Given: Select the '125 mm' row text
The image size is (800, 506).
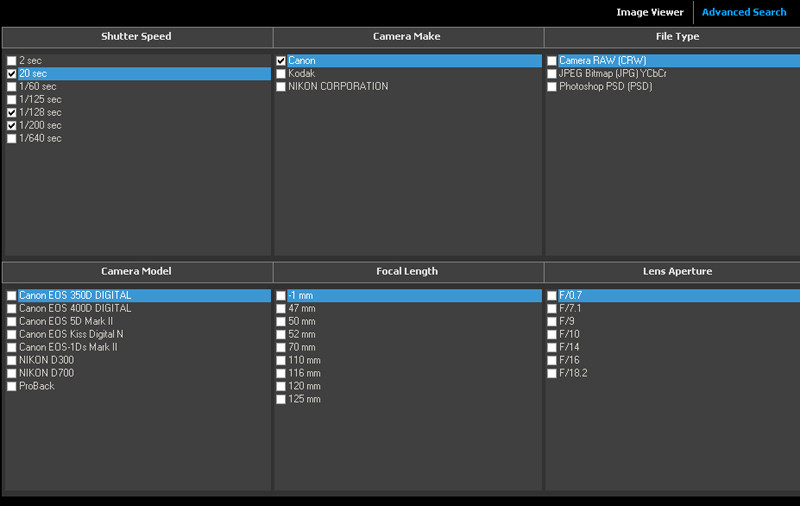Looking at the screenshot, I should point(305,399).
